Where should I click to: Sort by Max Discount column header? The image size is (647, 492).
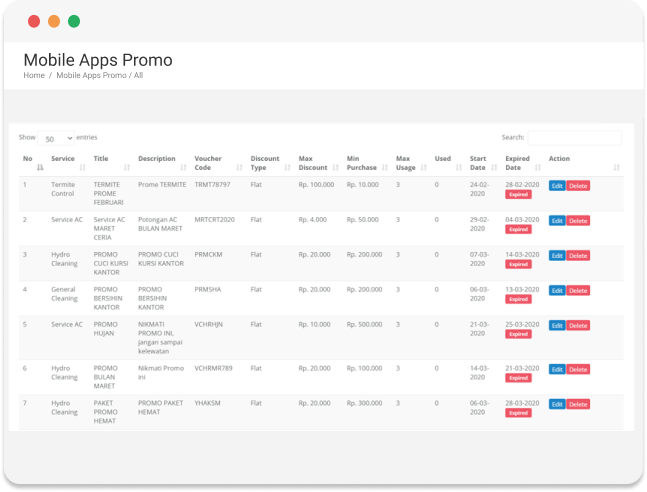313,163
